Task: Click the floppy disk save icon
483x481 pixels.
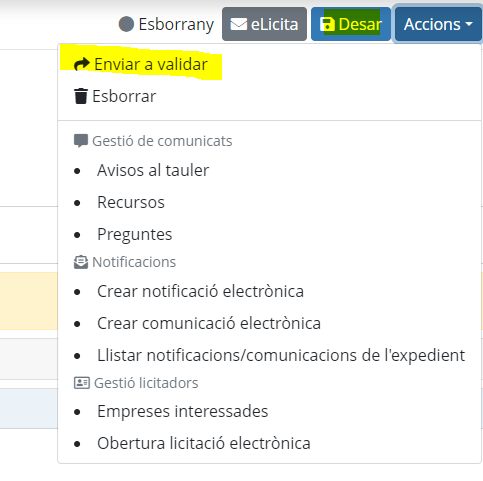Action: [x=327, y=25]
